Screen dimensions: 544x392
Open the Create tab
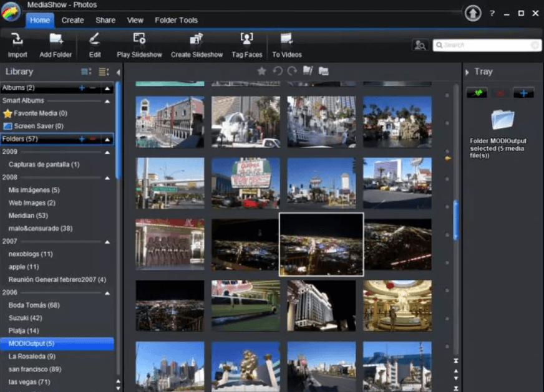72,20
